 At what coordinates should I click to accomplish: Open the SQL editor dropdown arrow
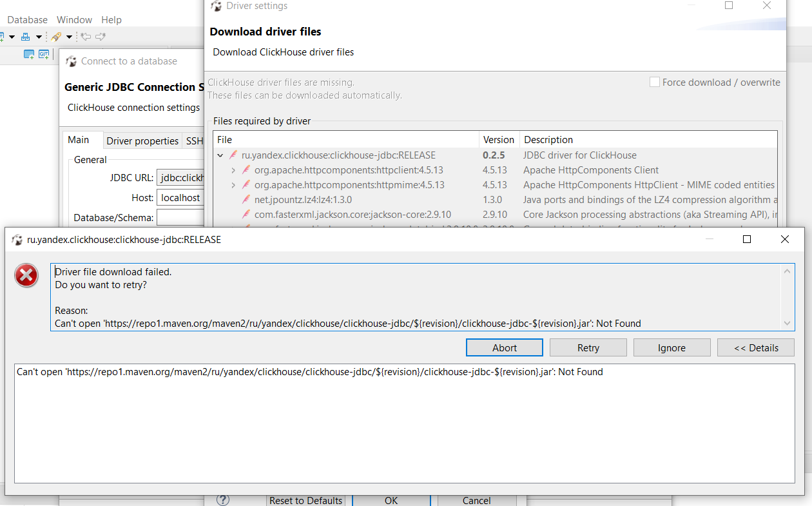point(11,37)
